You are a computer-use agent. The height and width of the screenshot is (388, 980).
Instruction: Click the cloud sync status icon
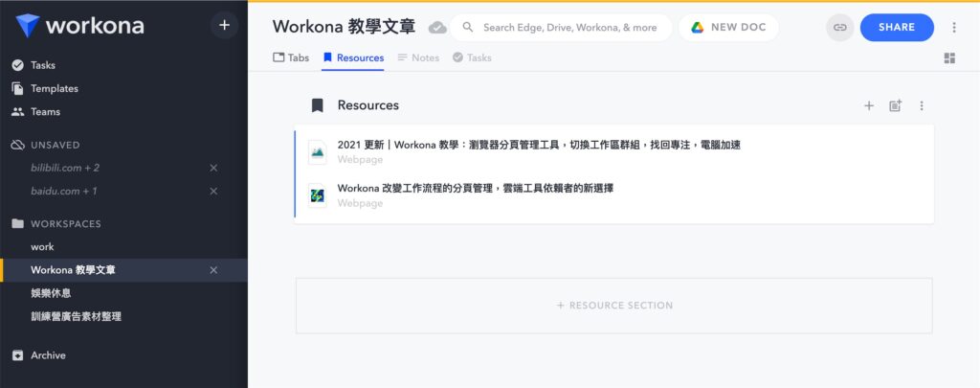(437, 28)
